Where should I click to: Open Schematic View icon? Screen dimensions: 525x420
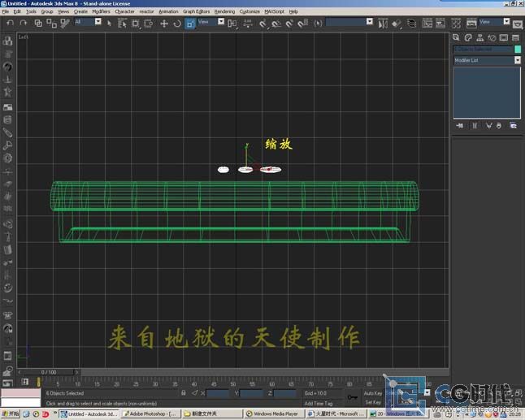point(440,24)
